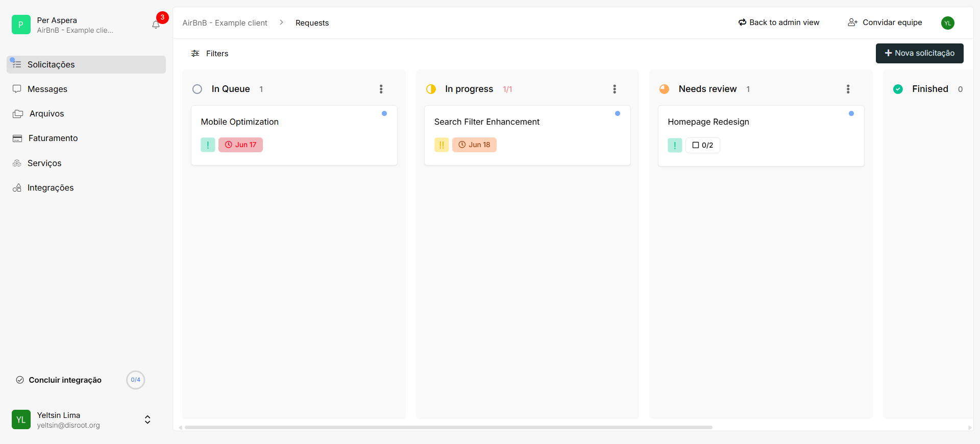Viewport: 980px width, 444px height.
Task: Click the YL avatar in sidebar footer
Action: click(x=21, y=419)
